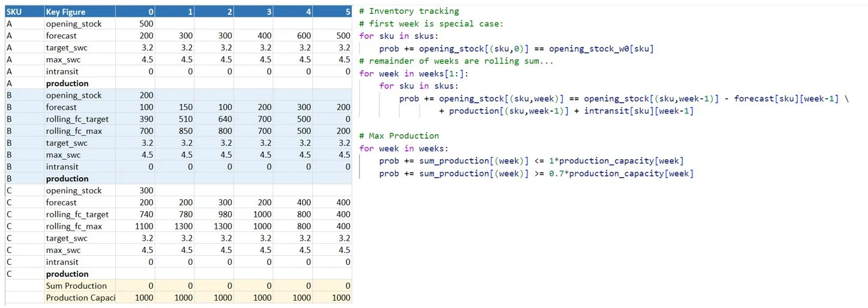Click the week "3" column header
The width and height of the screenshot is (868, 308).
pyautogui.click(x=253, y=12)
